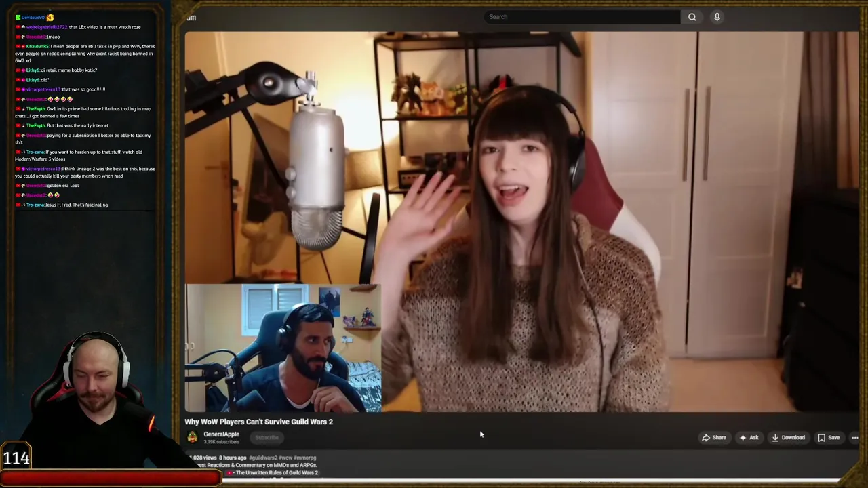The height and width of the screenshot is (488, 868).
Task: Click the Ask button
Action: [749, 438]
